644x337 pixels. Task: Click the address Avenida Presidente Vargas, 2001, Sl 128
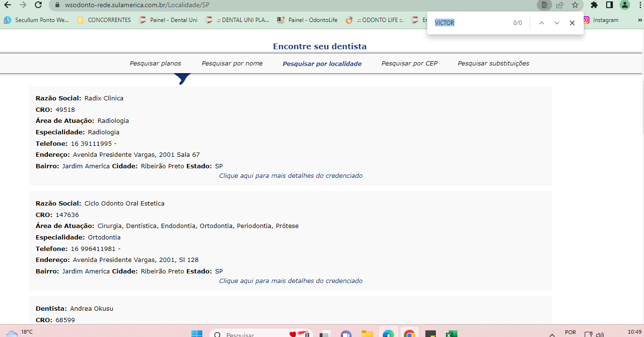tap(135, 260)
